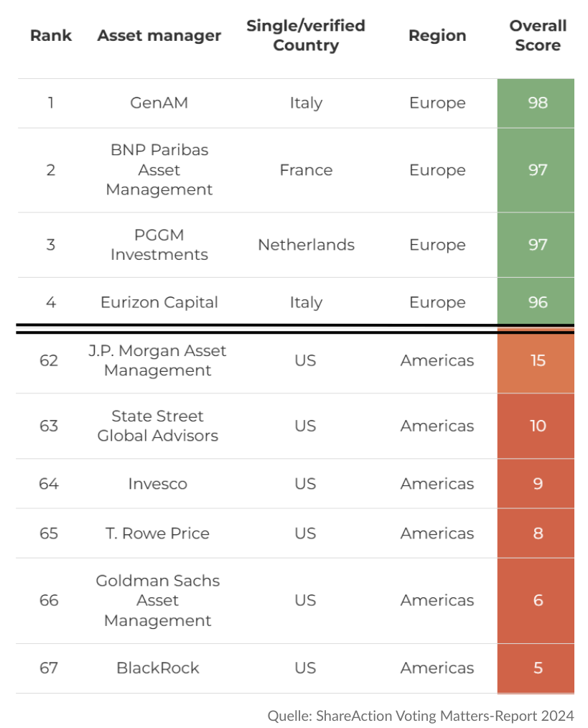Click the red score 5 cell
Image resolution: width=588 pixels, height=728 pixels.
pyautogui.click(x=538, y=668)
